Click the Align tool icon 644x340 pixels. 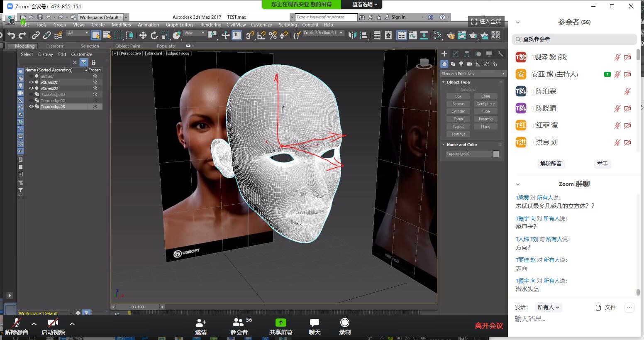363,36
